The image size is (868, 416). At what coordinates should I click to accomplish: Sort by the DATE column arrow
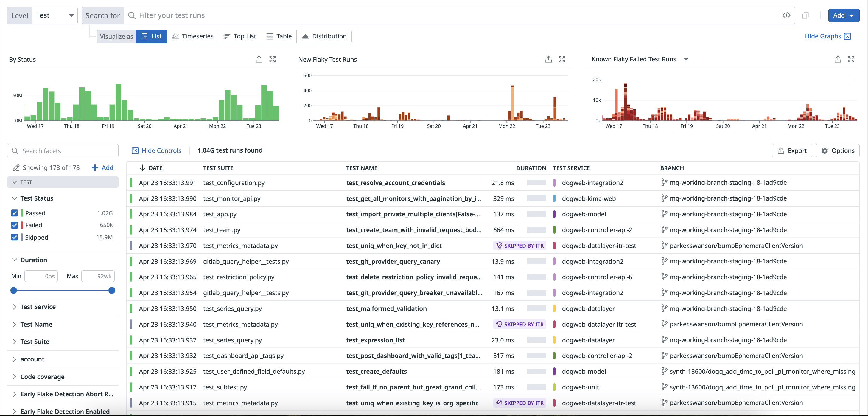click(x=142, y=168)
